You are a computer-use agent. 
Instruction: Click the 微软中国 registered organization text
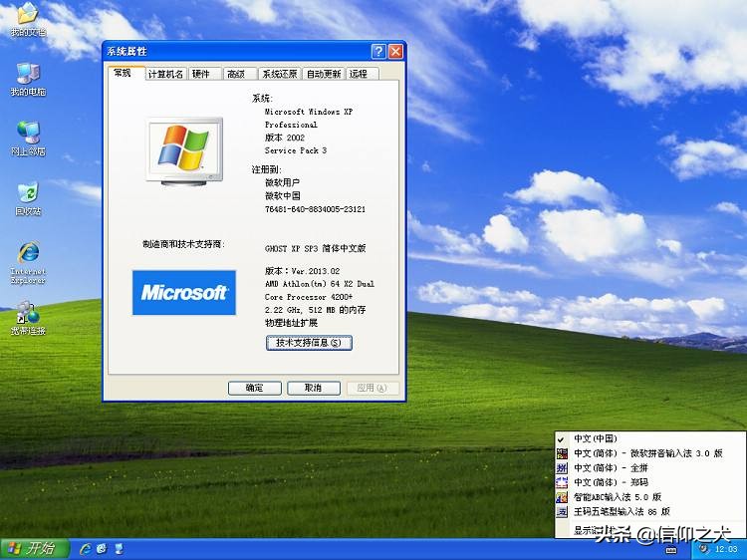pyautogui.click(x=283, y=196)
